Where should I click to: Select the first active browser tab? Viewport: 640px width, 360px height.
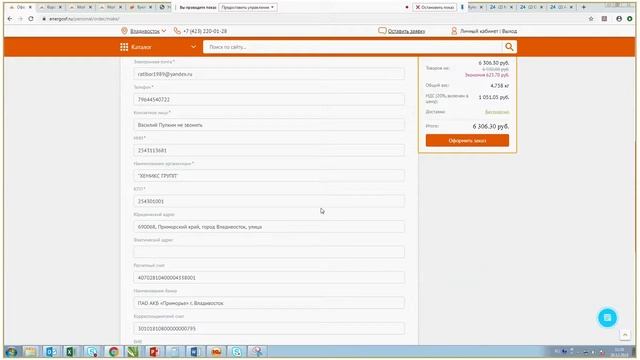20,7
